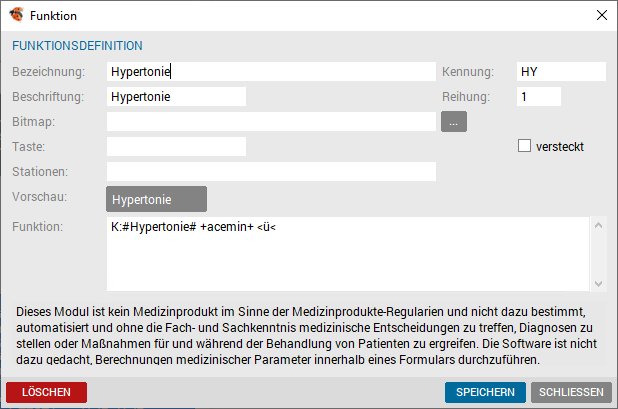Close the Funktion dialog with X

601,15
